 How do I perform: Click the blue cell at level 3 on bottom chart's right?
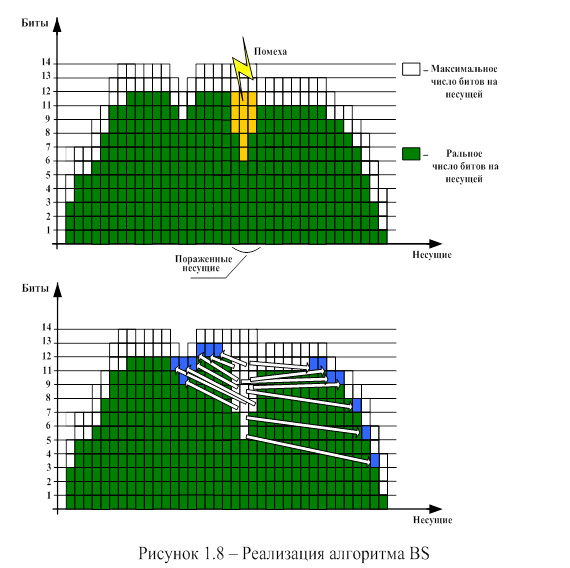point(375,460)
